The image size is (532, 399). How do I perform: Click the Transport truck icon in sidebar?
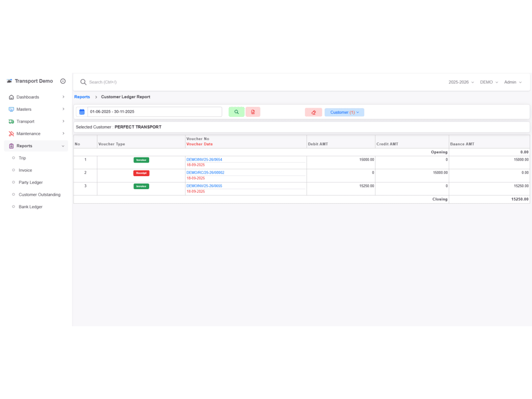[11, 122]
